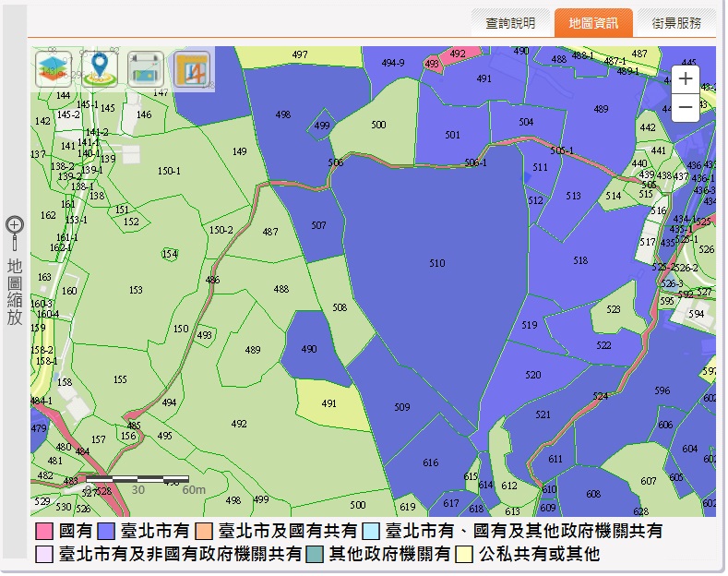Click the teal 其他政府機關有 legend swatch
Viewport: 728px width, 576px height.
point(315,555)
